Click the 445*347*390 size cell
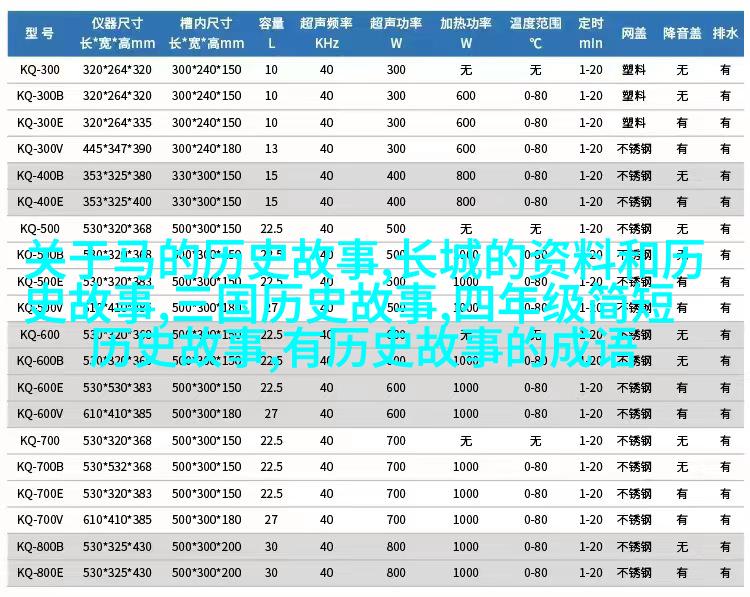This screenshot has height=597, width=750. [x=117, y=148]
